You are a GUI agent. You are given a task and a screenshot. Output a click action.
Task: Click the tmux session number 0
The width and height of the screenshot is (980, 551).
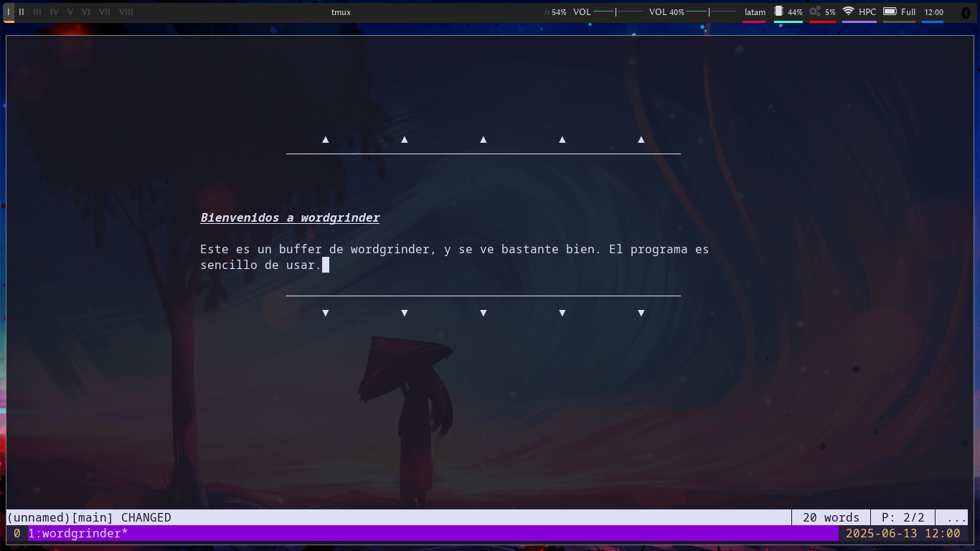[17, 533]
